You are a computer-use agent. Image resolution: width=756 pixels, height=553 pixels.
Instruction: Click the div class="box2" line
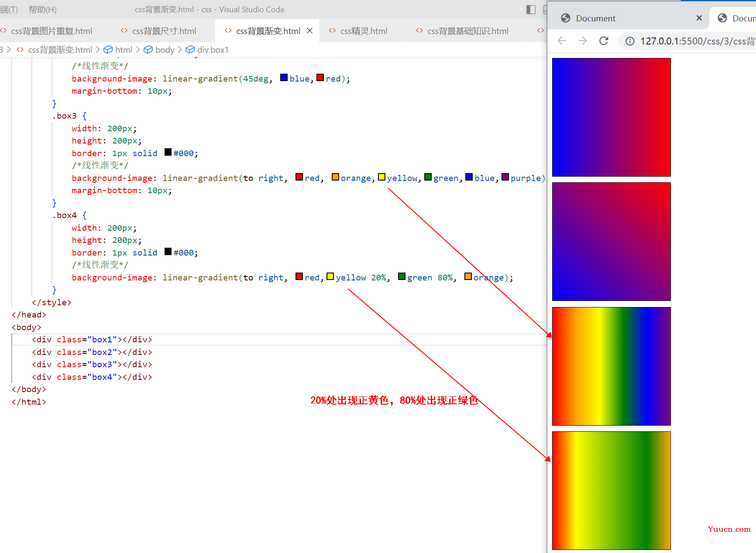coord(92,352)
